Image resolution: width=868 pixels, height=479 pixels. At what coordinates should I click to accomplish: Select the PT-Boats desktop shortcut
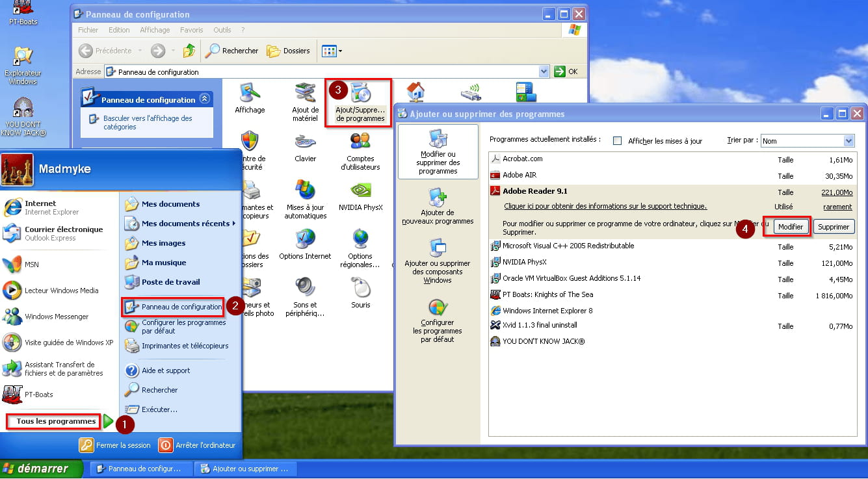click(23, 13)
